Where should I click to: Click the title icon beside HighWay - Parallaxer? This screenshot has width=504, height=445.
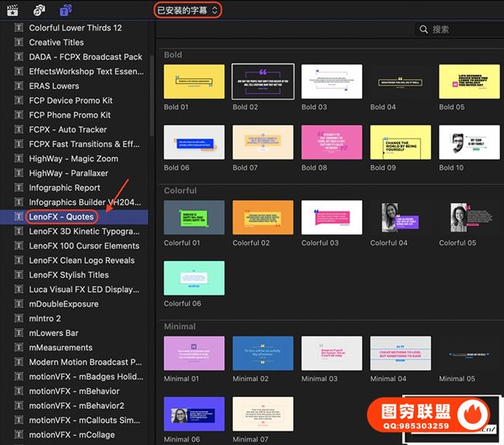pyautogui.click(x=19, y=173)
